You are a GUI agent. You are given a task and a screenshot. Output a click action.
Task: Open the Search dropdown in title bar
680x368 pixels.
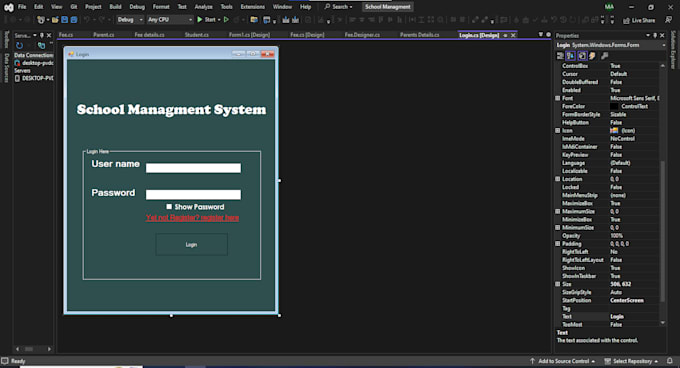pyautogui.click(x=339, y=7)
